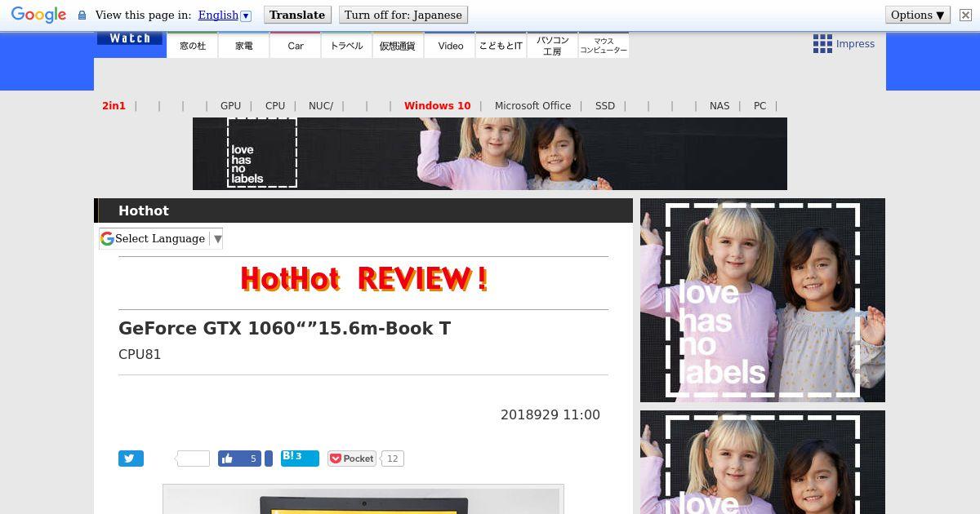Open the マウスコンピューター tab
Viewport: 980px width, 514px height.
pyautogui.click(x=604, y=46)
